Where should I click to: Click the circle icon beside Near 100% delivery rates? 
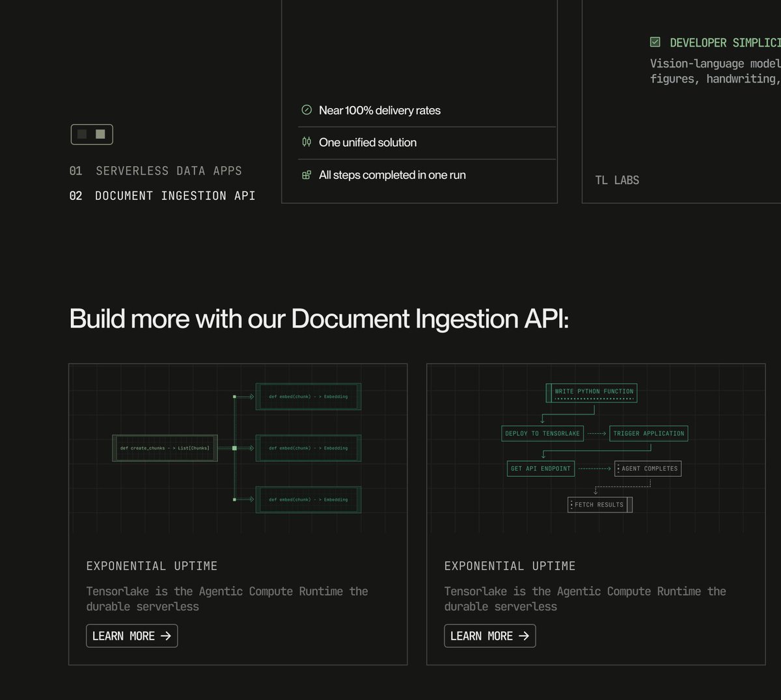pos(307,110)
